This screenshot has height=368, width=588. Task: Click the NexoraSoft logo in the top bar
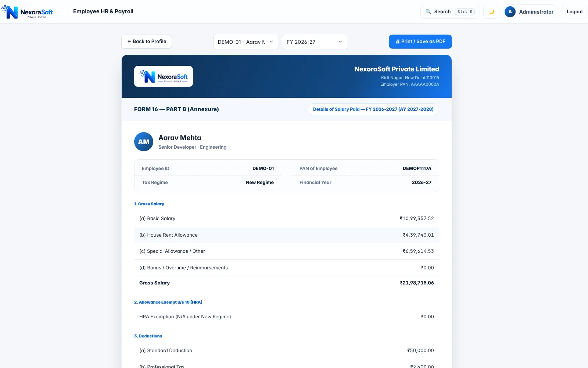[x=27, y=12]
